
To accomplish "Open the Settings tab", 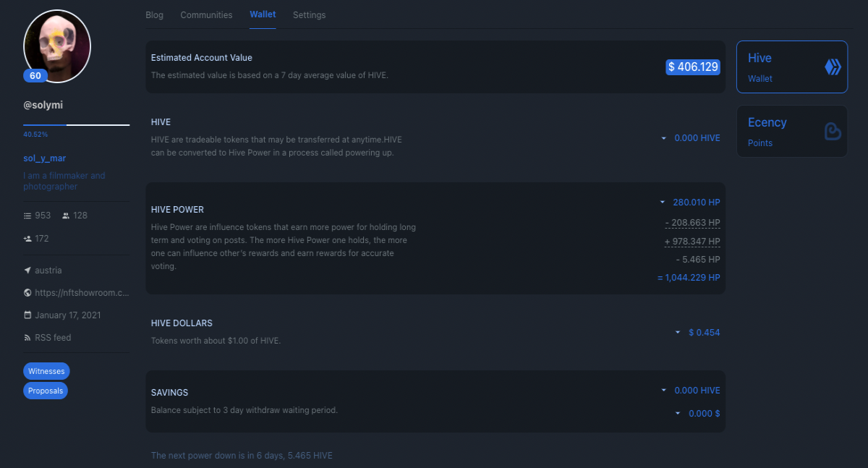I will pos(309,14).
